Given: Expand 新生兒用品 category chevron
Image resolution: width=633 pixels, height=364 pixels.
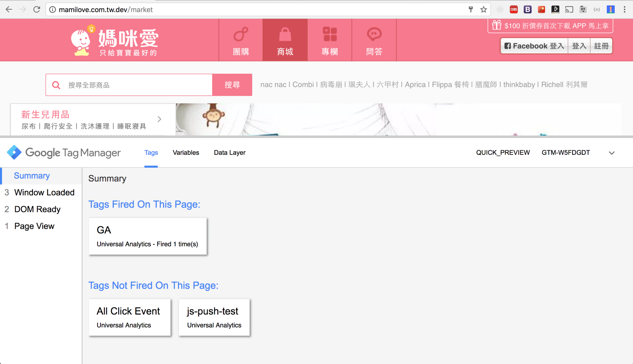Looking at the screenshot, I should coord(159,119).
